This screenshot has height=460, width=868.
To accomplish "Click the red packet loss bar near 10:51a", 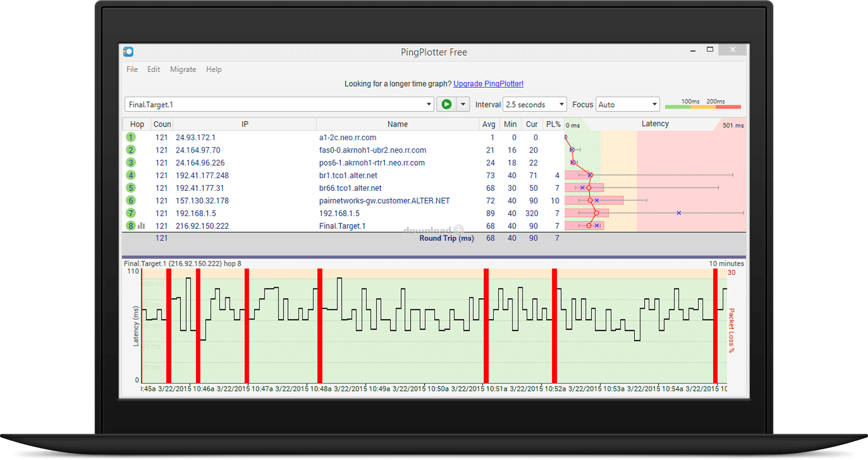I will pyautogui.click(x=486, y=326).
